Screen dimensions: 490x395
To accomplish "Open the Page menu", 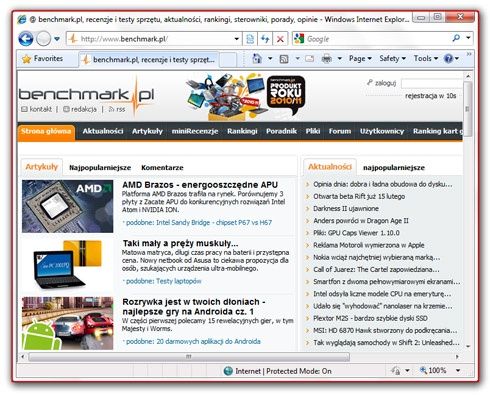I will coord(360,59).
